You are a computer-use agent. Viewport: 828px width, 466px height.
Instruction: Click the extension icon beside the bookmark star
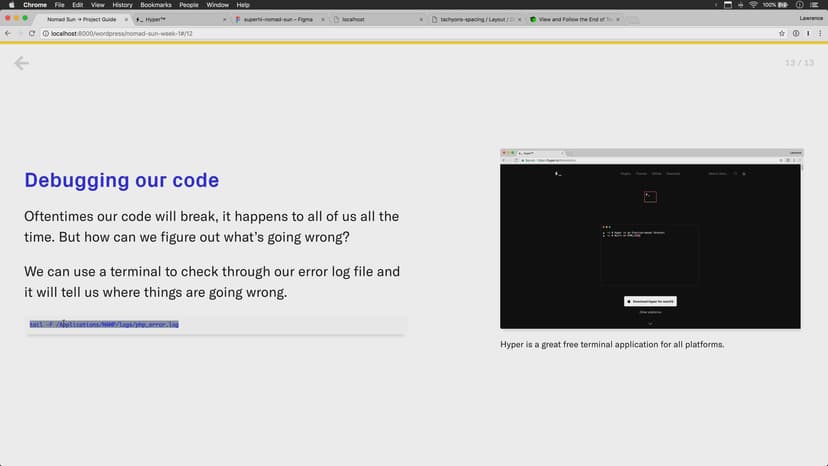[x=796, y=33]
